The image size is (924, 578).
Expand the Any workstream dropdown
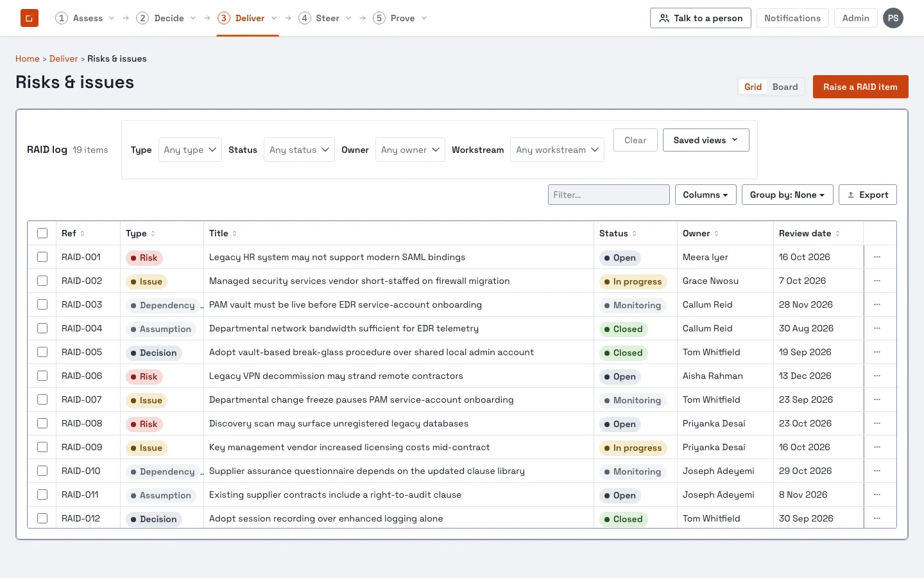pos(557,150)
